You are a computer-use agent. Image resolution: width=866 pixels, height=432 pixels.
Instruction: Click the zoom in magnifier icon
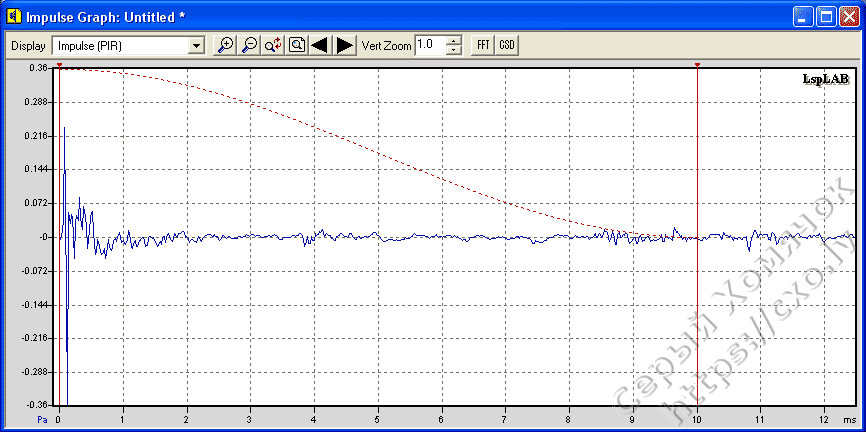pyautogui.click(x=226, y=45)
